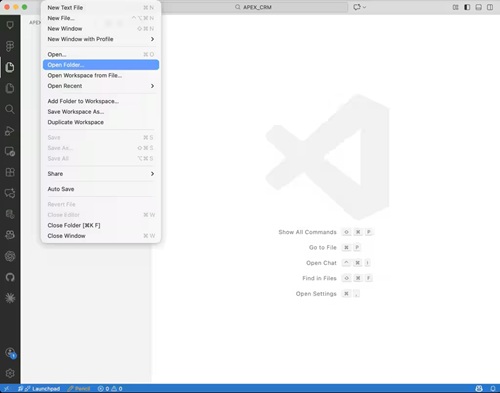This screenshot has width=500, height=393.
Task: Open the ChatGPT OpenAI icon in activity bar
Action: coord(10,256)
